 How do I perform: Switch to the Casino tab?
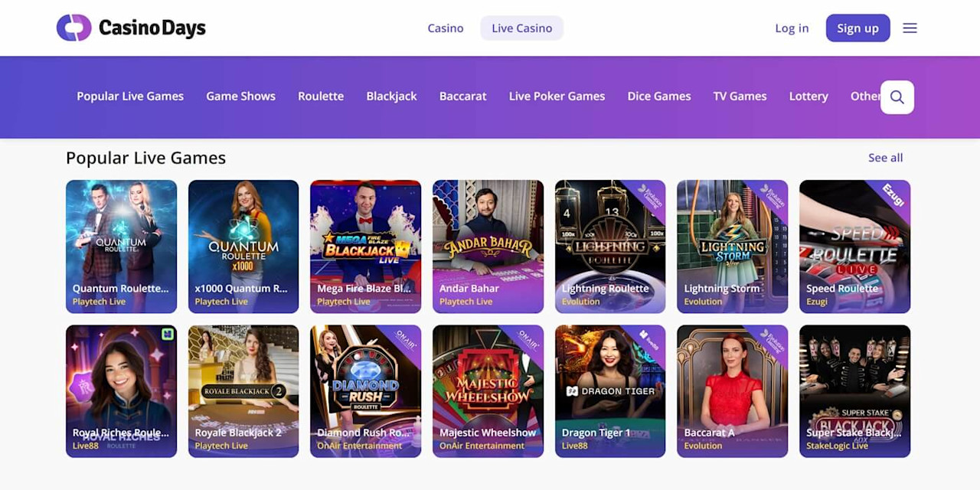point(446,28)
